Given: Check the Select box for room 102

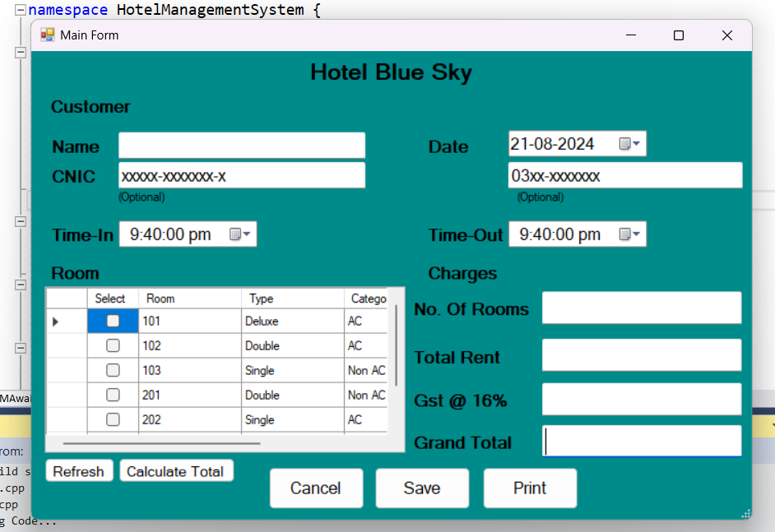Looking at the screenshot, I should (x=113, y=346).
